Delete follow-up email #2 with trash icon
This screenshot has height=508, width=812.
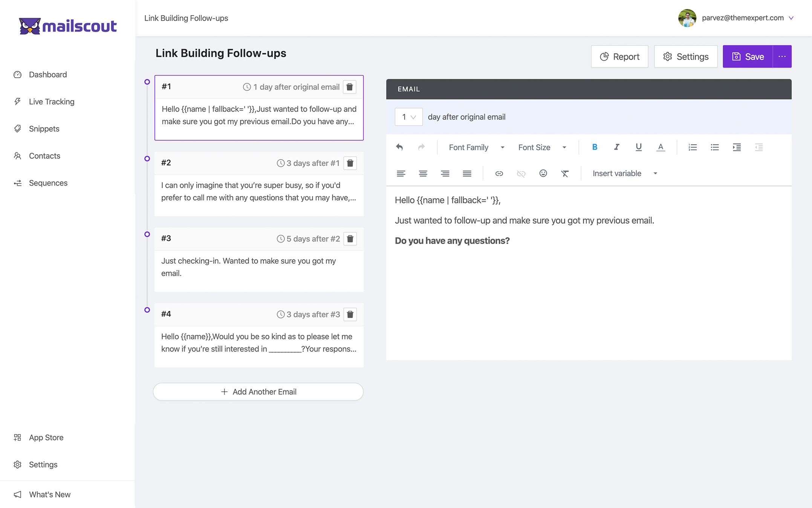point(350,163)
